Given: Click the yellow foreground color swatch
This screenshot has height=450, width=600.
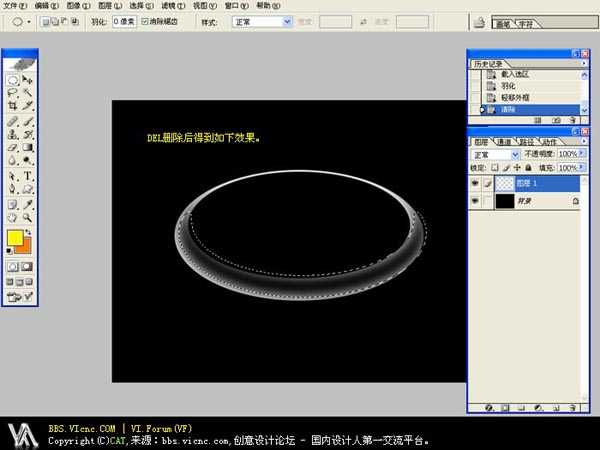Looking at the screenshot, I should click(15, 239).
